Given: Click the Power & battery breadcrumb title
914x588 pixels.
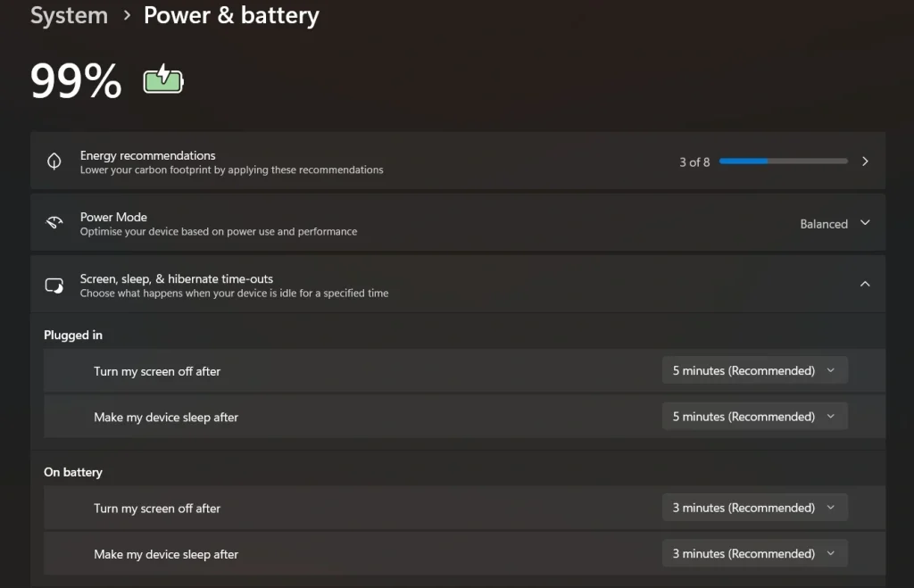Looking at the screenshot, I should pyautogui.click(x=230, y=15).
